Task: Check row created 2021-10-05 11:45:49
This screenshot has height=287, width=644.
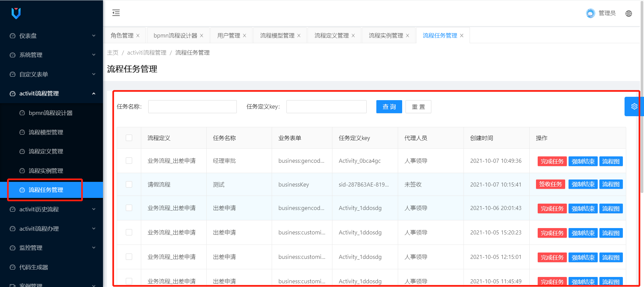Action: tap(129, 281)
